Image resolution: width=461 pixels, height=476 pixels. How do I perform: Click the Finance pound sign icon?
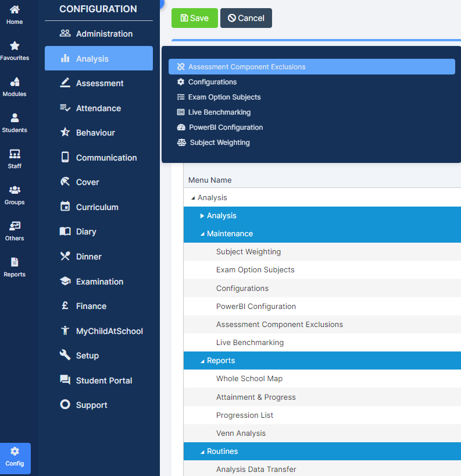pyautogui.click(x=65, y=306)
